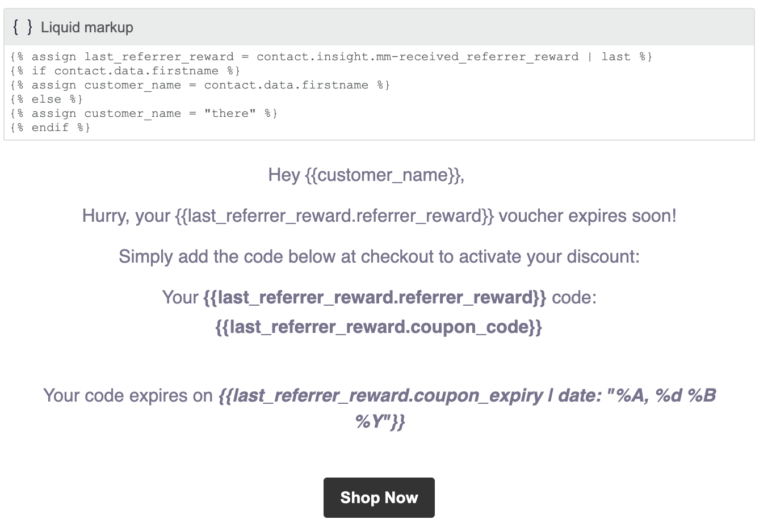Click the bold referrer_reward variable before 'code:'

point(375,297)
